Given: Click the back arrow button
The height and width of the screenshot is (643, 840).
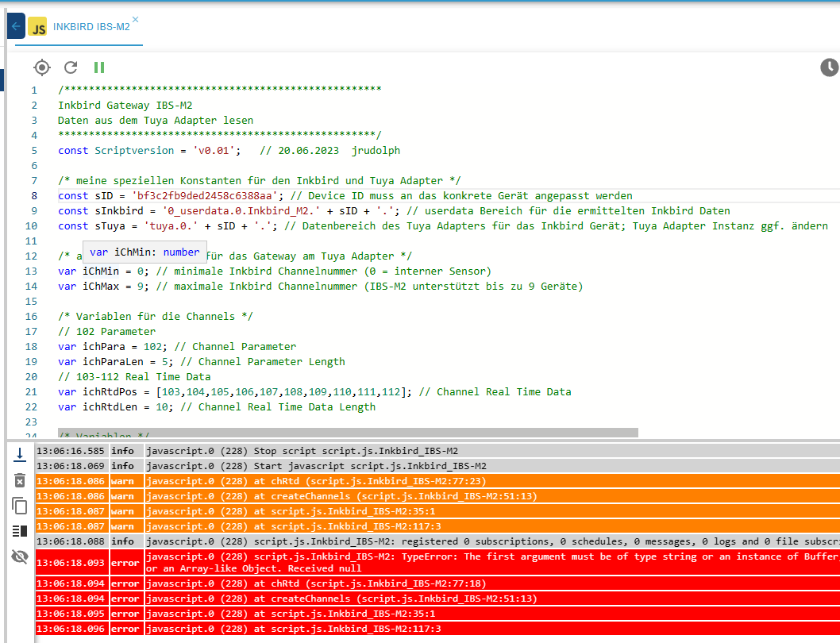Looking at the screenshot, I should tap(16, 26).
